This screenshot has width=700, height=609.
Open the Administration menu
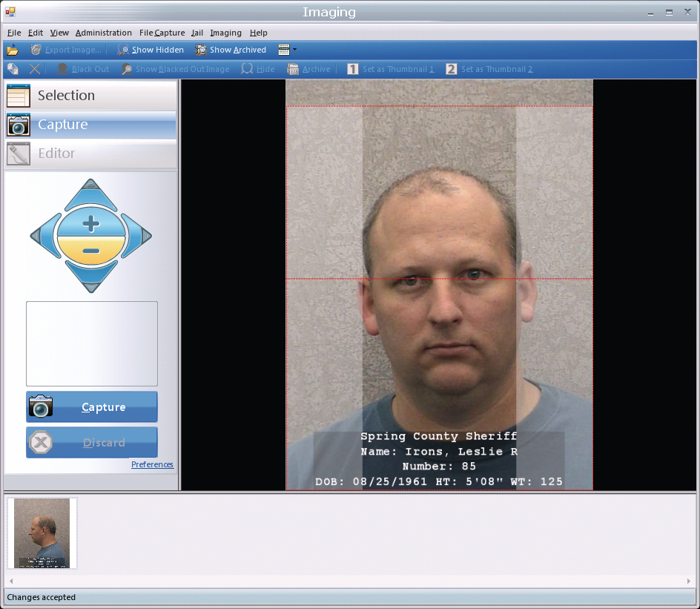[x=103, y=33]
